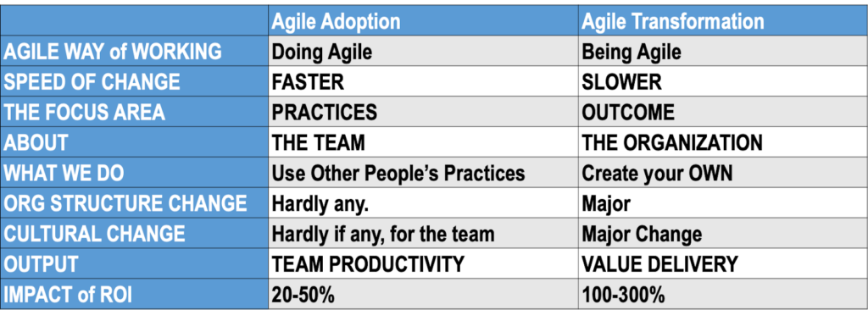This screenshot has width=868, height=321.
Task: Select the FASTER cell
Action: coord(423,82)
